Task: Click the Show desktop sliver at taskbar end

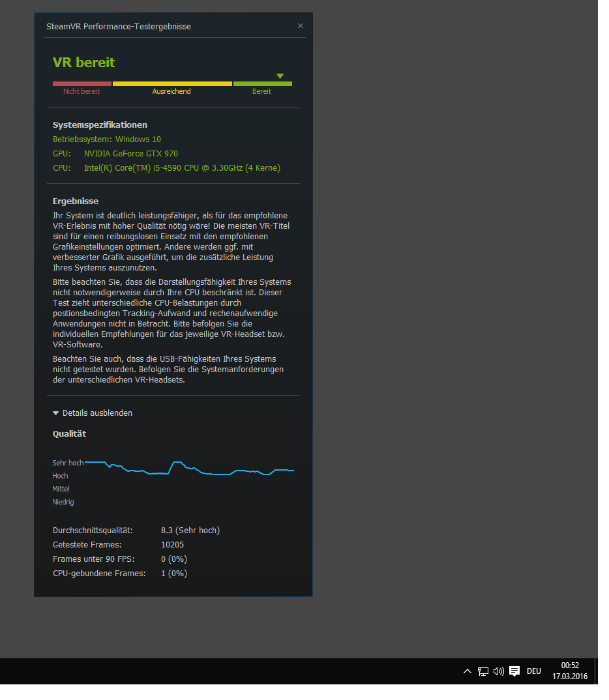Action: point(596,671)
